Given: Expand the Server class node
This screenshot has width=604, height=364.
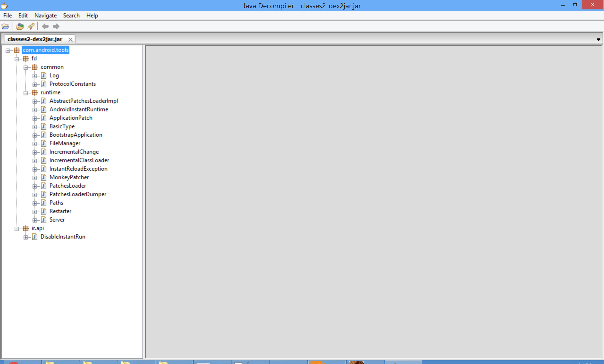Looking at the screenshot, I should click(34, 220).
